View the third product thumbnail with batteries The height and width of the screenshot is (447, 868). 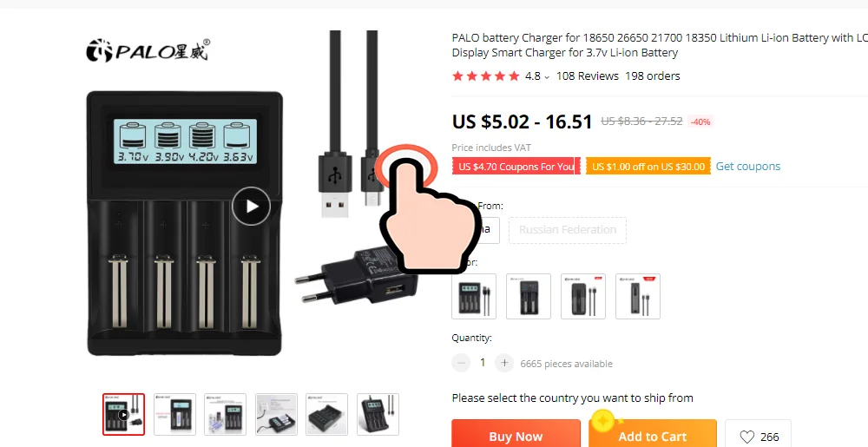point(226,414)
